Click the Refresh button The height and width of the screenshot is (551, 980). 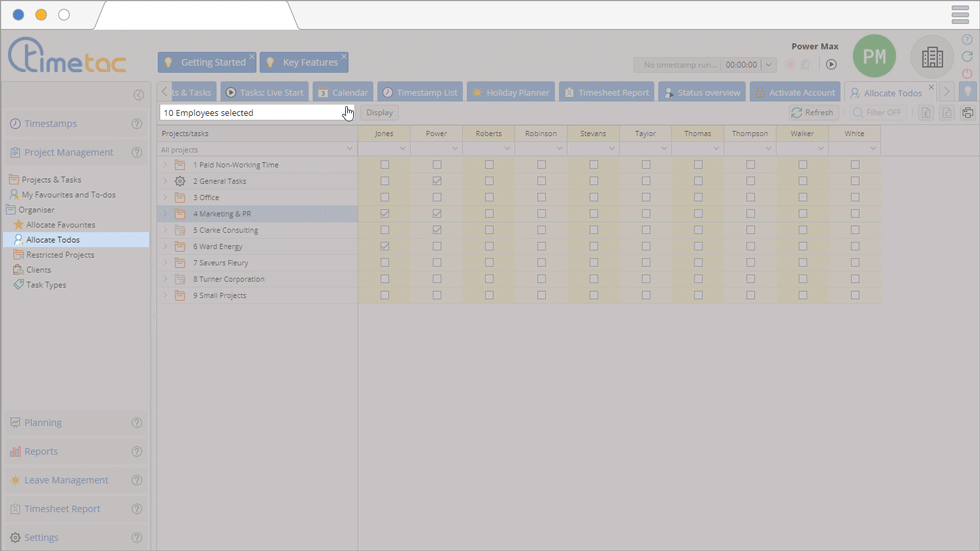811,113
